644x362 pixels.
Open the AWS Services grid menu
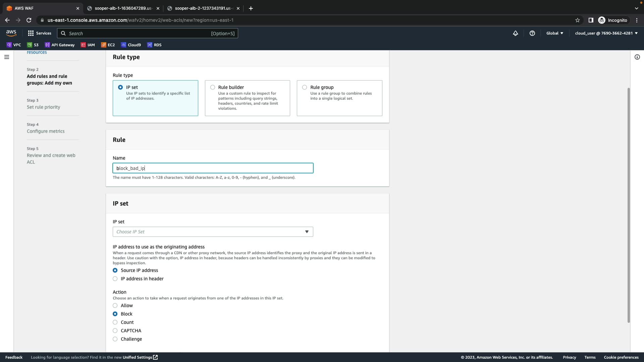[40, 33]
